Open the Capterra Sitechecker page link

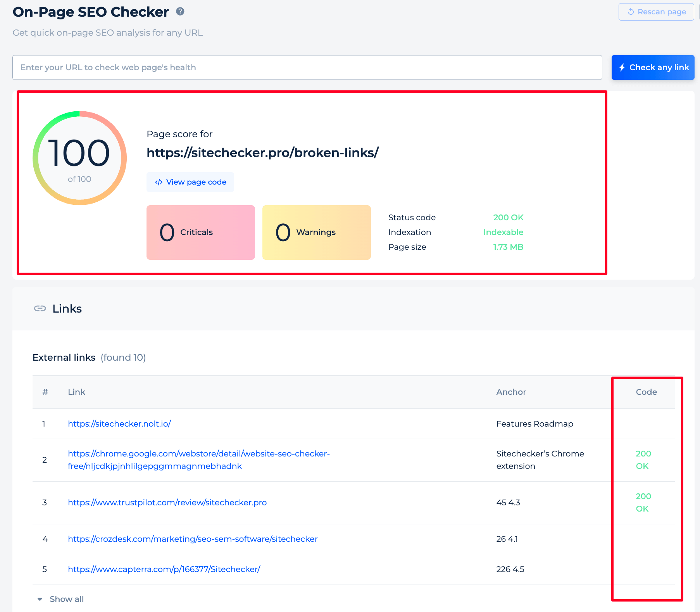pyautogui.click(x=164, y=569)
